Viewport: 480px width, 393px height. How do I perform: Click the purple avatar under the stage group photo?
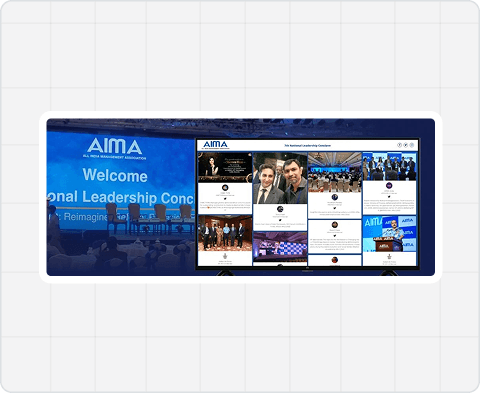pos(389,186)
